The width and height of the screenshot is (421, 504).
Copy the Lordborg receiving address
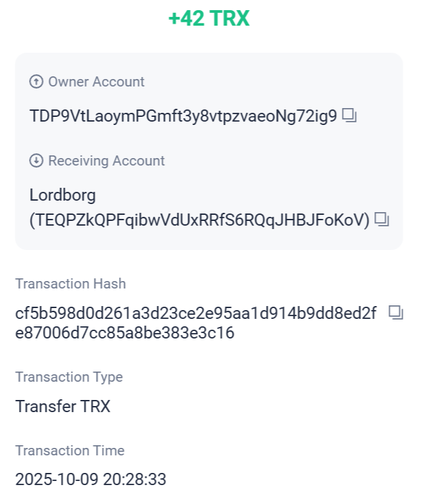pyautogui.click(x=382, y=219)
